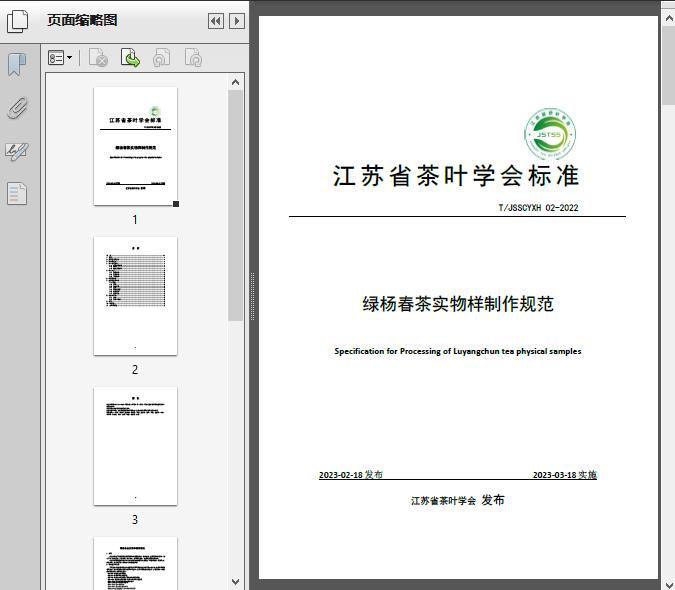Rotate pages clockwise icon
The image size is (675, 590).
click(x=193, y=58)
